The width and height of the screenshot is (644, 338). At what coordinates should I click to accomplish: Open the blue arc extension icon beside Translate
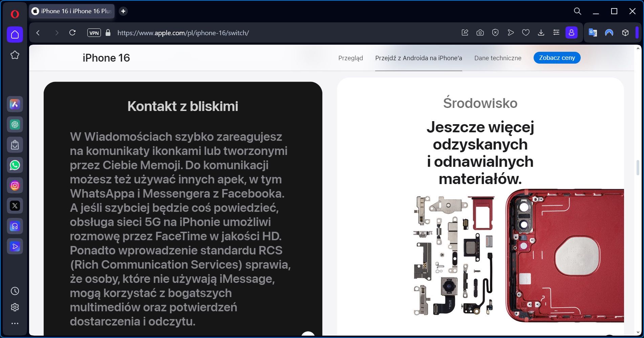click(609, 33)
